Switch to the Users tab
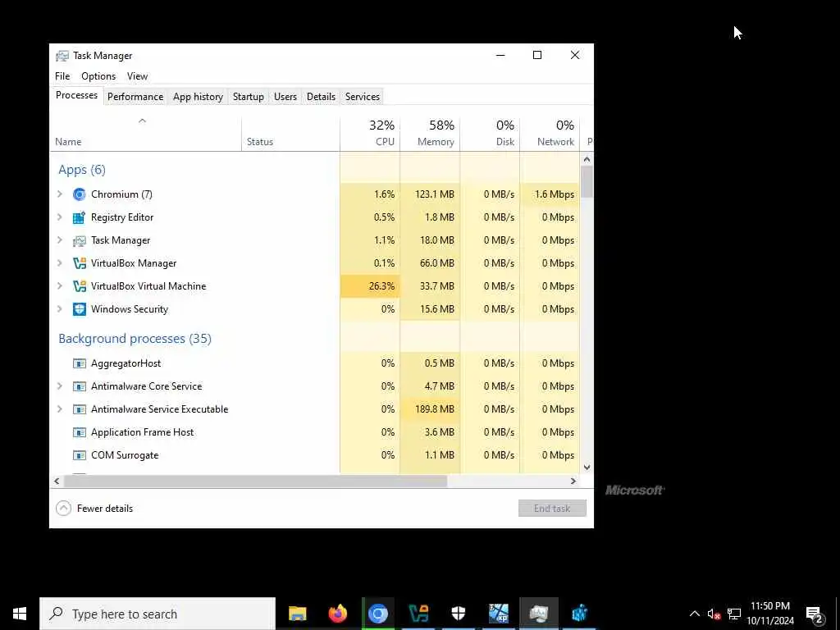Image resolution: width=840 pixels, height=630 pixels. pos(285,97)
